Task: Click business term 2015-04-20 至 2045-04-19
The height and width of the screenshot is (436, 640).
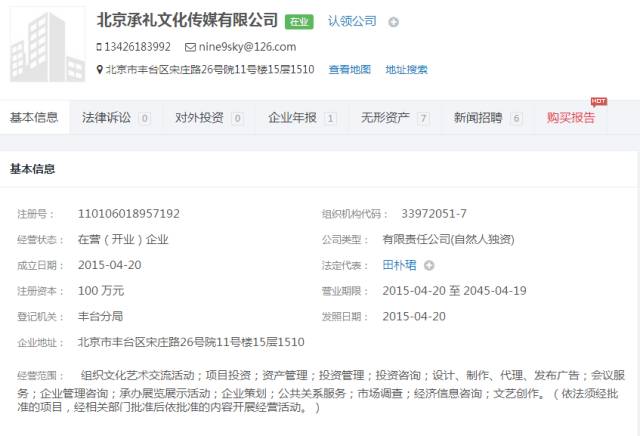Action: (454, 291)
